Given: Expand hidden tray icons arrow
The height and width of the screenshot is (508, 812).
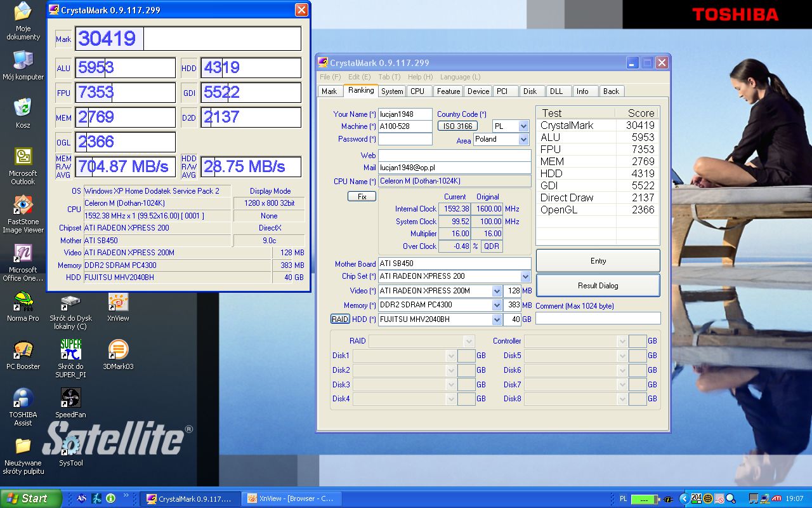Looking at the screenshot, I should (x=683, y=498).
